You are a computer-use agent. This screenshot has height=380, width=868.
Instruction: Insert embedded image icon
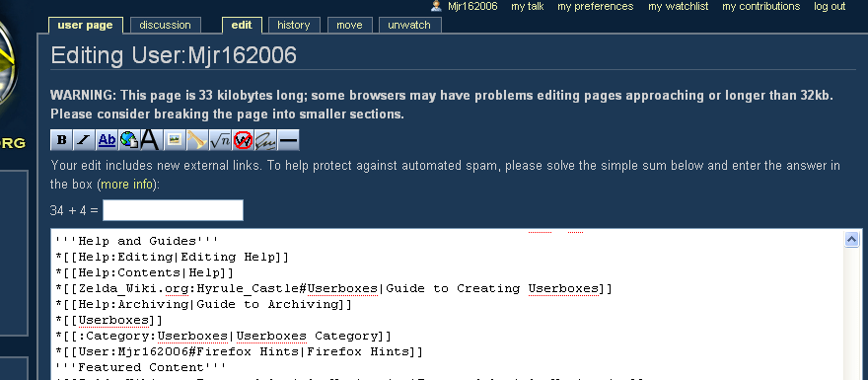tap(174, 140)
